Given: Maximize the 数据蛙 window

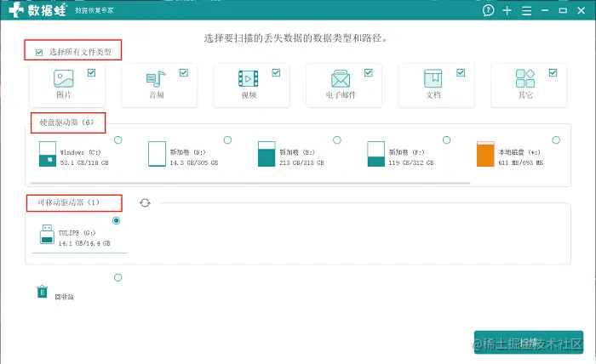Looking at the screenshot, I should pyautogui.click(x=563, y=10).
